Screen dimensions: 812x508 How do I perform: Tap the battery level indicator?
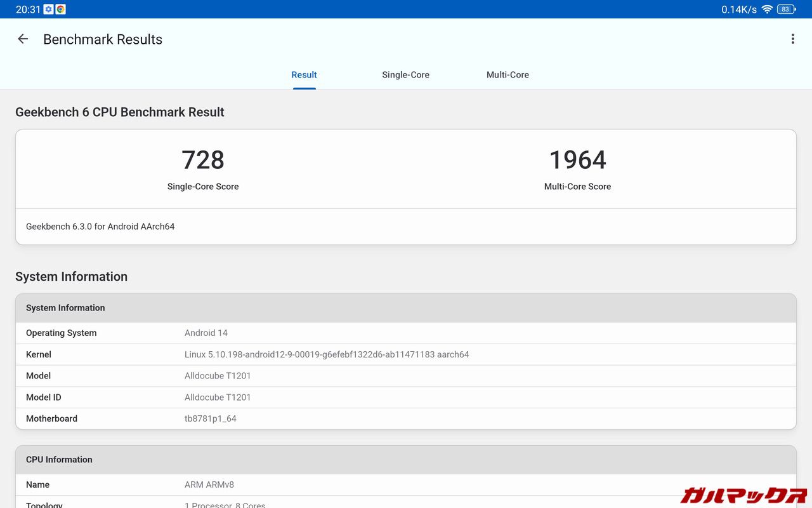[786, 10]
